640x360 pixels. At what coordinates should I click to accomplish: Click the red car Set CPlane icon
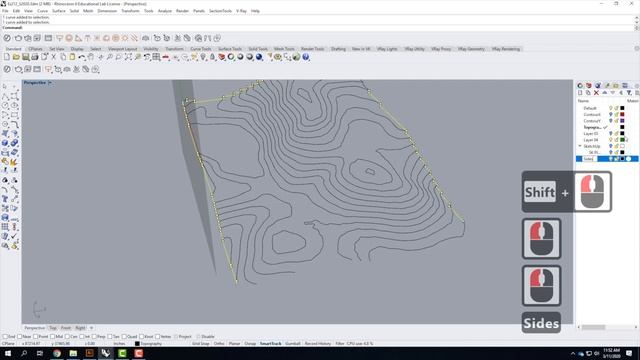click(166, 57)
